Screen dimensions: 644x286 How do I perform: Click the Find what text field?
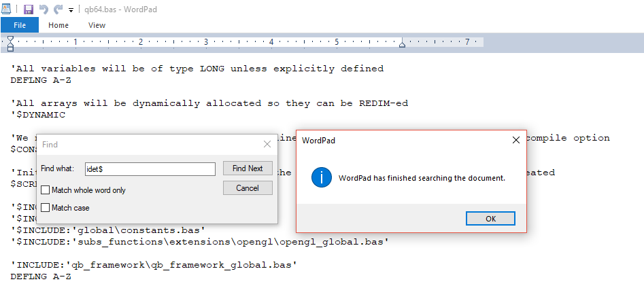click(150, 168)
